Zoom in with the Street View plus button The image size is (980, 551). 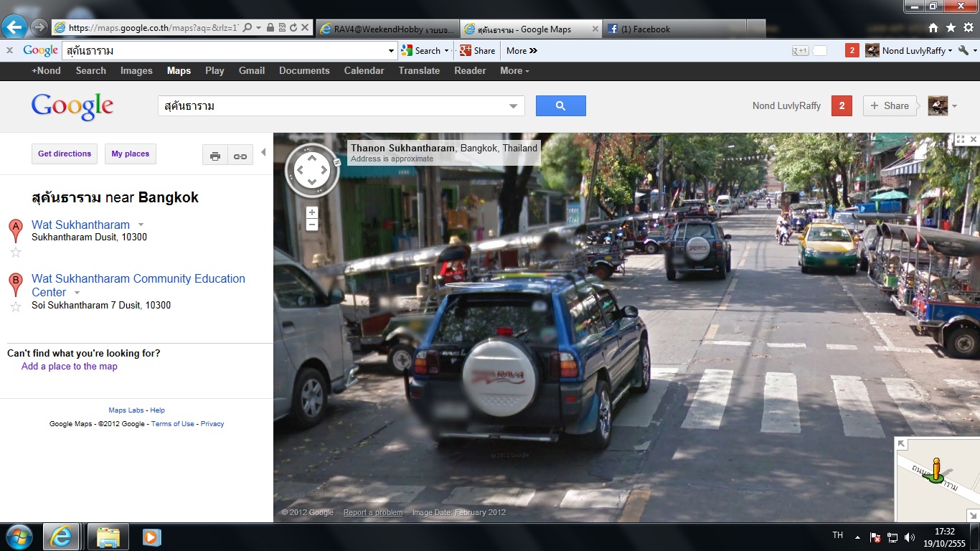311,212
